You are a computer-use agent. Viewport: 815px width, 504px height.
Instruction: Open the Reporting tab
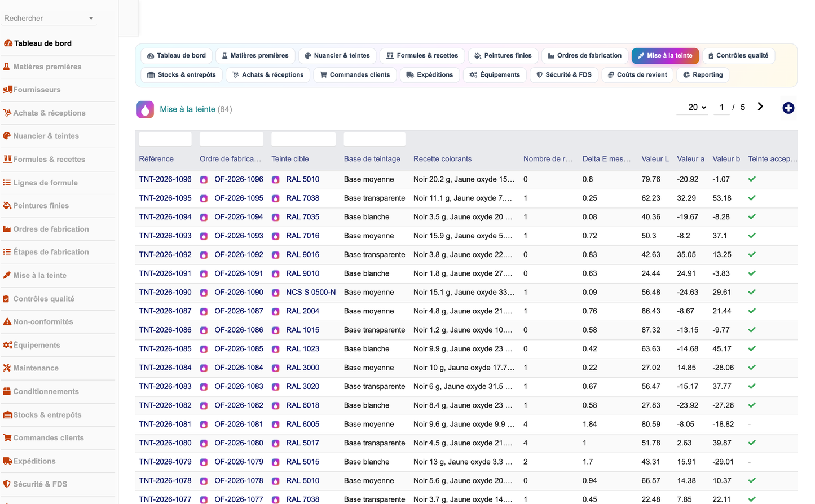click(x=703, y=75)
